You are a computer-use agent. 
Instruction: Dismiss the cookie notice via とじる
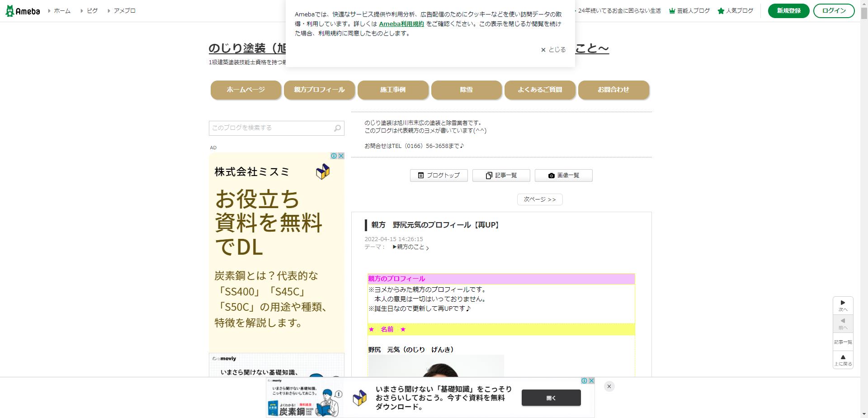(552, 49)
